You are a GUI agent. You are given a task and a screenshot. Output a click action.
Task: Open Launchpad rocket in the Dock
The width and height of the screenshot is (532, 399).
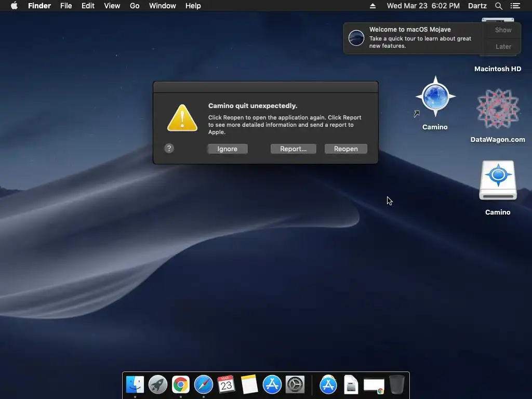(x=158, y=385)
